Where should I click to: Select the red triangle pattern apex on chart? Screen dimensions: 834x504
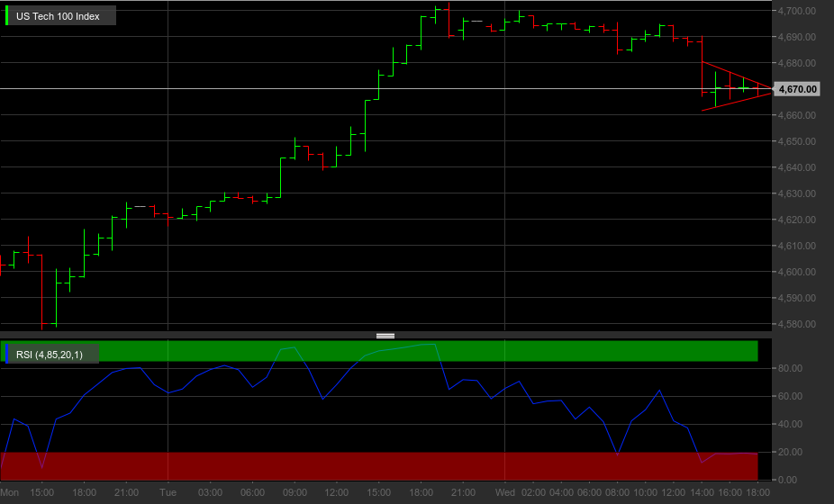770,88
